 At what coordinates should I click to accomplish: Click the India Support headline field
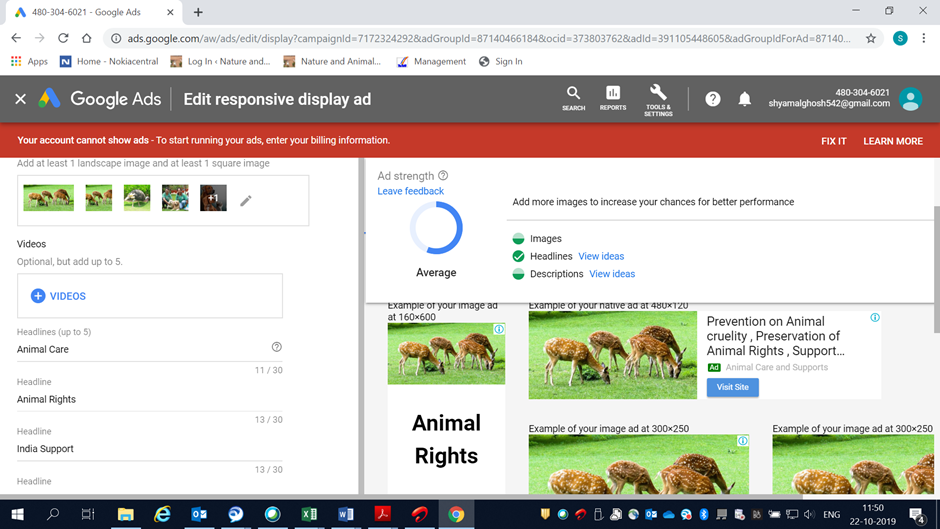tap(140, 449)
